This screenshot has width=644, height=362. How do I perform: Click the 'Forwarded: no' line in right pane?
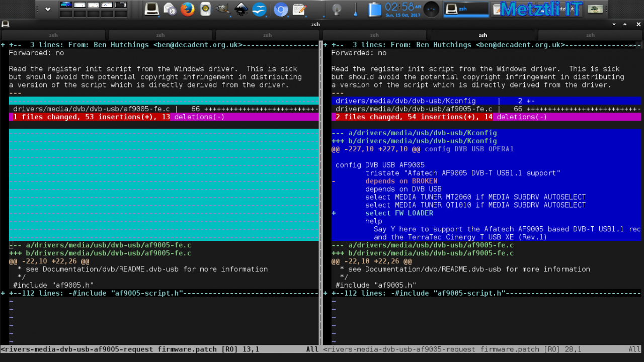click(359, 53)
